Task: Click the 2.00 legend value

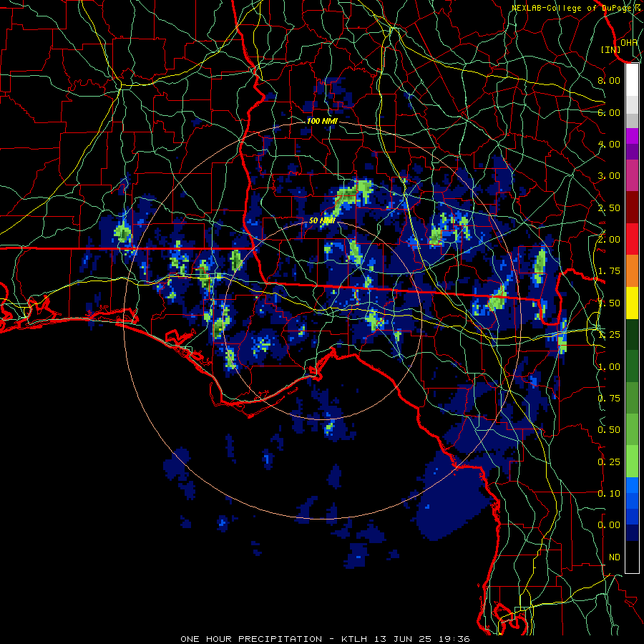Action: (609, 240)
